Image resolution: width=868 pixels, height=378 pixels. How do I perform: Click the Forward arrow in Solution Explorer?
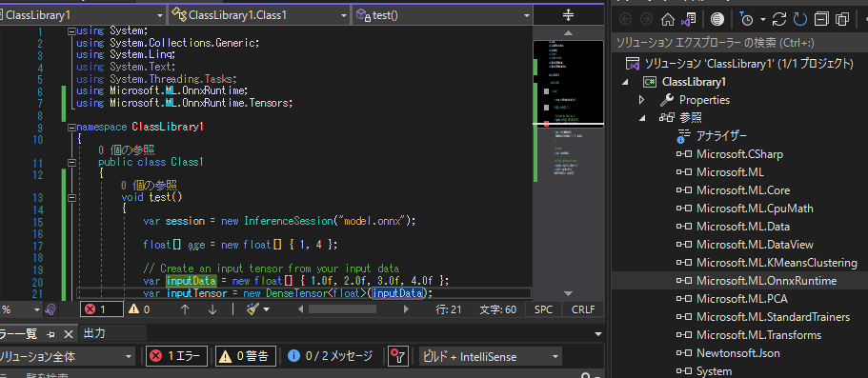pyautogui.click(x=646, y=19)
